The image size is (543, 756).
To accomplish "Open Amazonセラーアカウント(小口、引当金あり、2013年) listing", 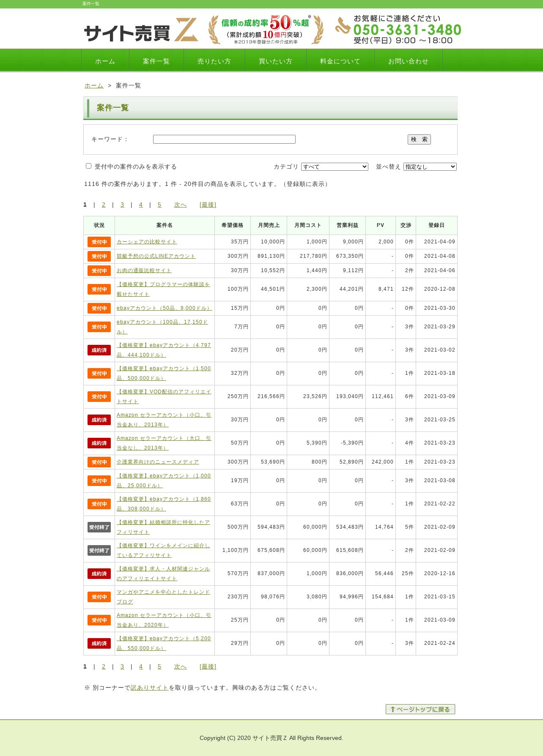I will (164, 420).
